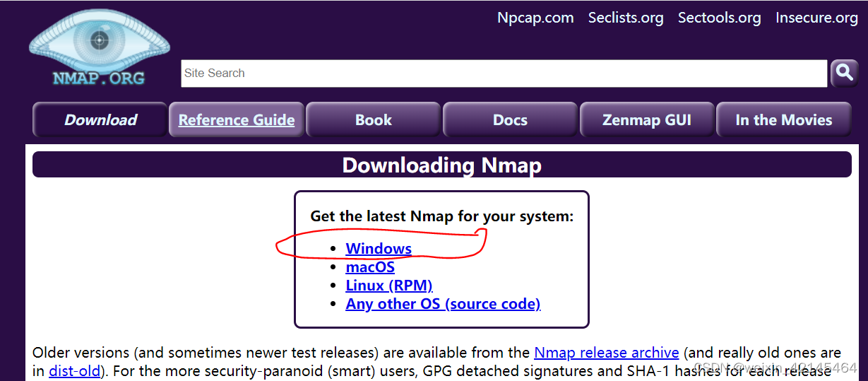Viewport: 868px width, 381px height.
Task: Visit the Sectools.org link
Action: 719,18
